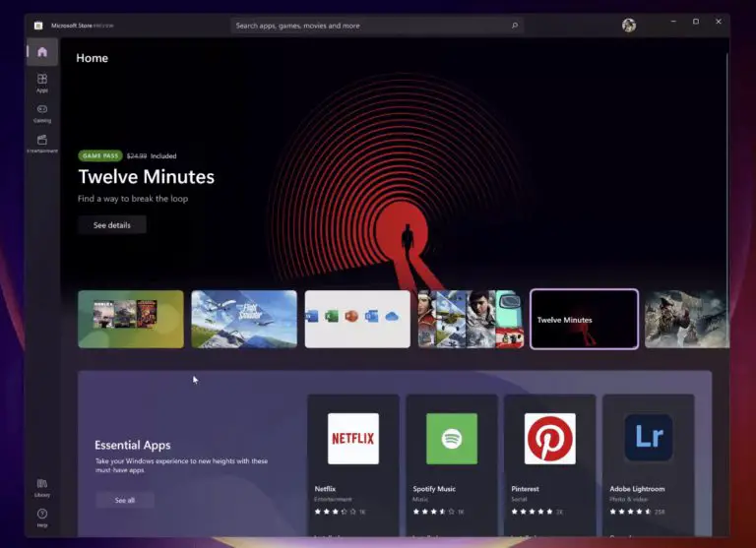Click the Netflix star rating
The height and width of the screenshot is (548, 756).
pyautogui.click(x=335, y=512)
